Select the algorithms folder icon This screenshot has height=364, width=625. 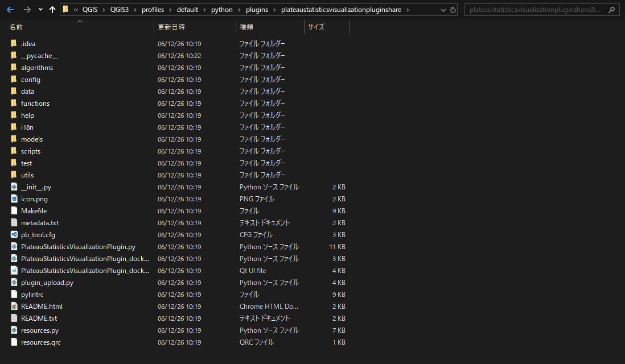click(14, 68)
